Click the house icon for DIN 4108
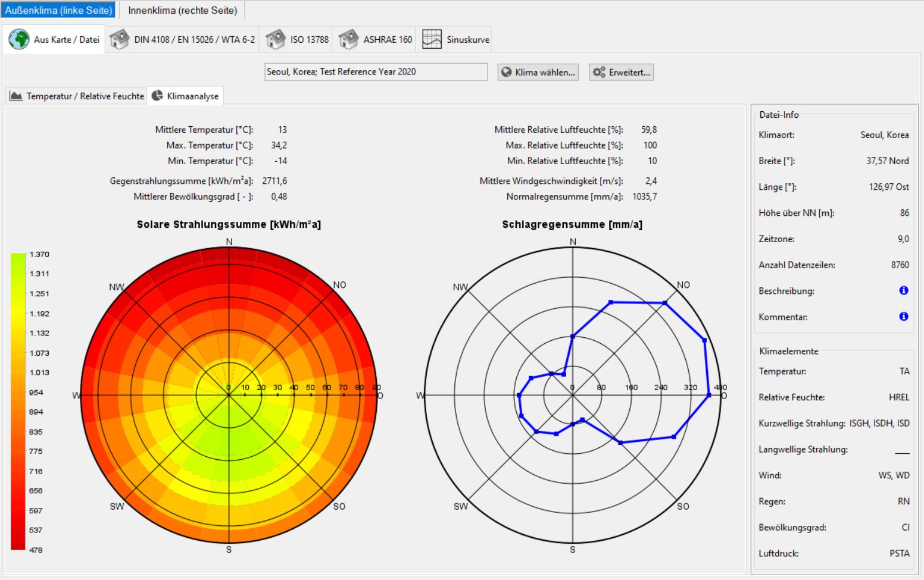Image resolution: width=924 pixels, height=580 pixels. 119,39
